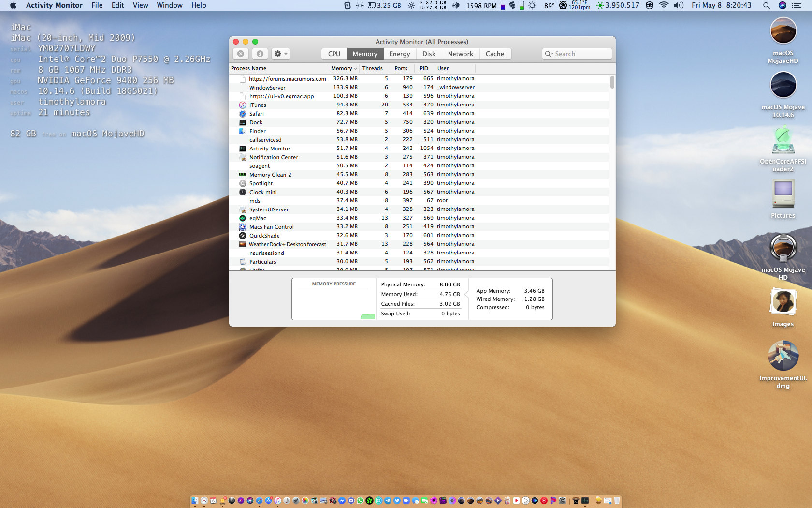The height and width of the screenshot is (508, 812).
Task: Sort by the Process Name column header
Action: click(278, 68)
